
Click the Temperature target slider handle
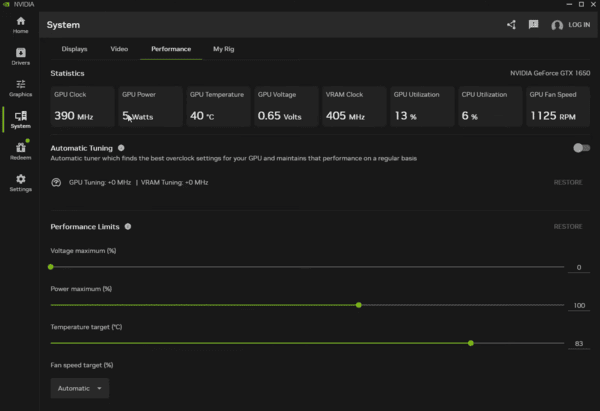pyautogui.click(x=470, y=343)
